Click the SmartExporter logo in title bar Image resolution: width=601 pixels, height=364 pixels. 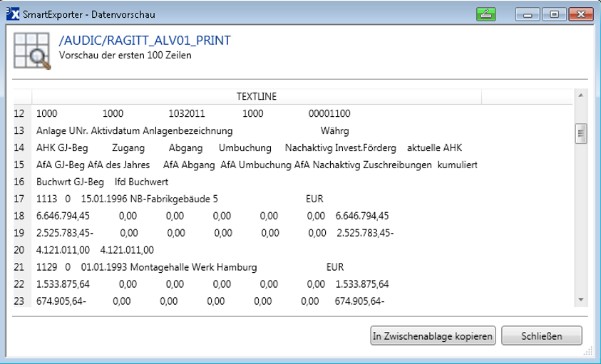13,14
